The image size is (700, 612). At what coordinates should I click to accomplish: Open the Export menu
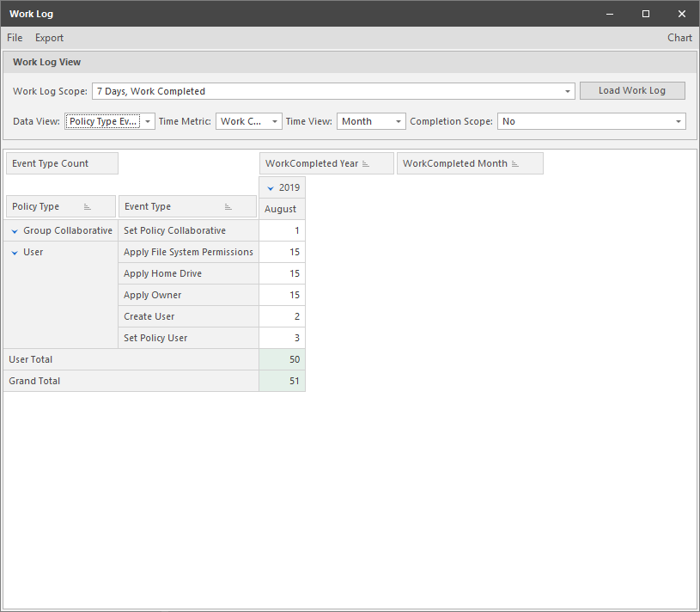49,38
